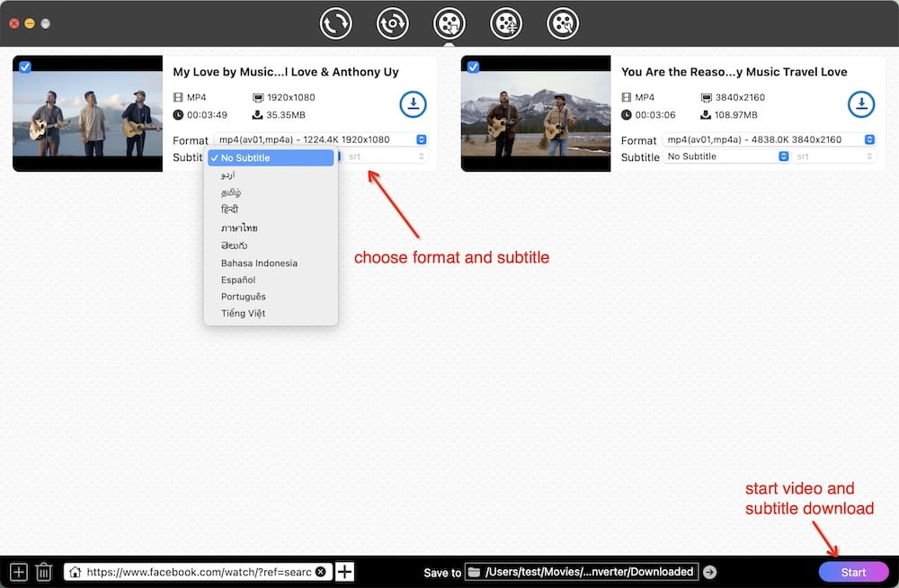Open the video Download tab film reel icon
Viewport: 899px width, 588px height.
[x=449, y=23]
